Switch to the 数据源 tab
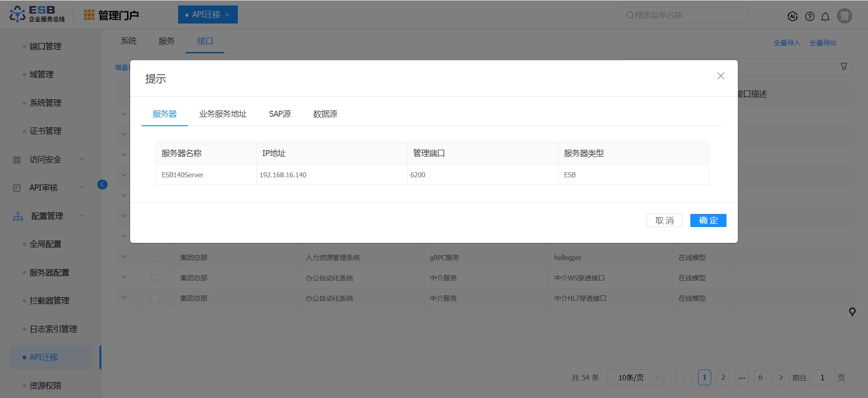868x398 pixels. 325,114
